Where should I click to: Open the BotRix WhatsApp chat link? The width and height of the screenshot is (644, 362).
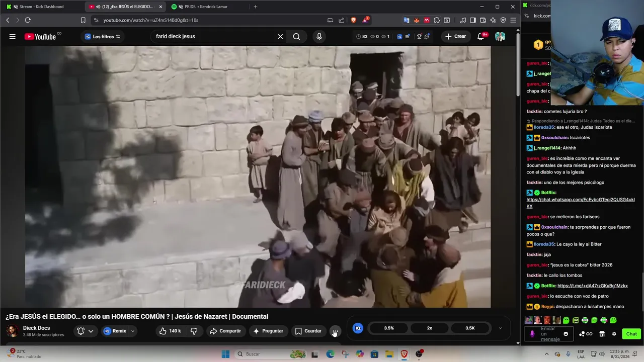tap(581, 203)
